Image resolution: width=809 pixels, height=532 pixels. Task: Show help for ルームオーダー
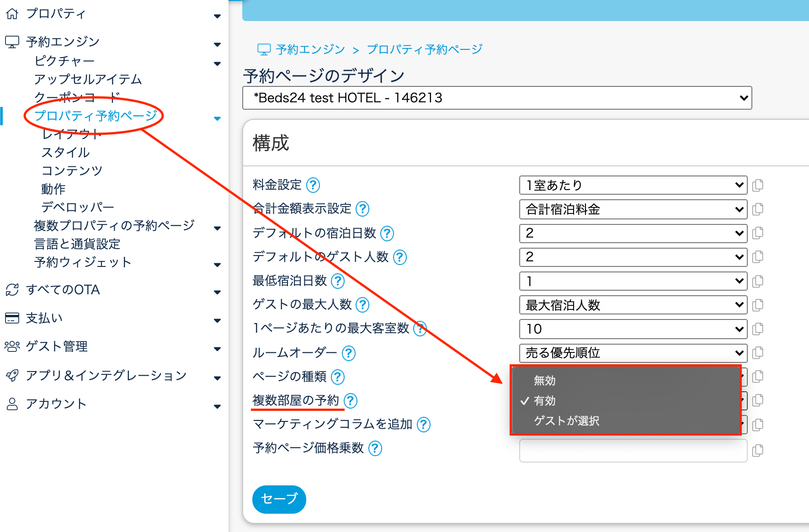(349, 353)
